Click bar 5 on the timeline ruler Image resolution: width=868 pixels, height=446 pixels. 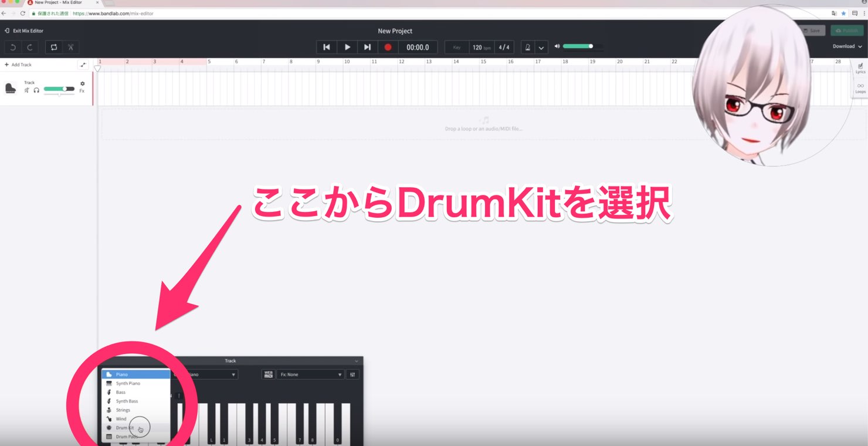pyautogui.click(x=209, y=61)
